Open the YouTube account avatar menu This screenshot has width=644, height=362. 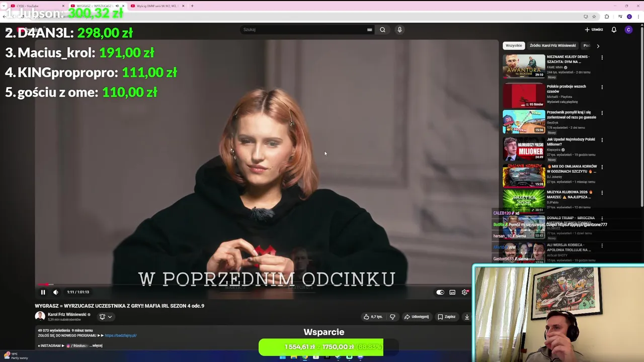(x=628, y=30)
